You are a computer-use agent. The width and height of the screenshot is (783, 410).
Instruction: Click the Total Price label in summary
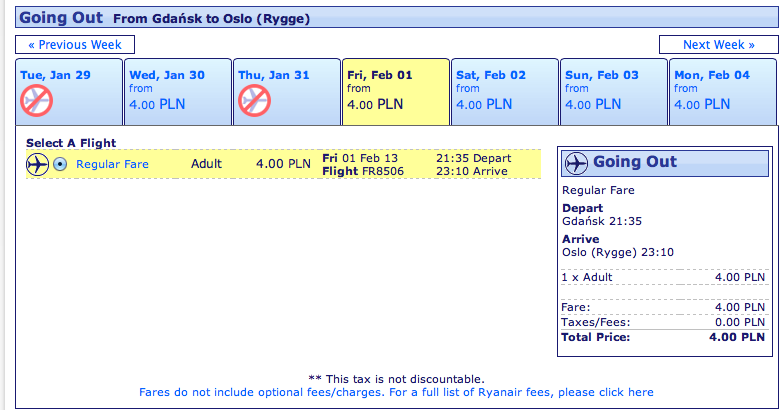click(x=596, y=337)
